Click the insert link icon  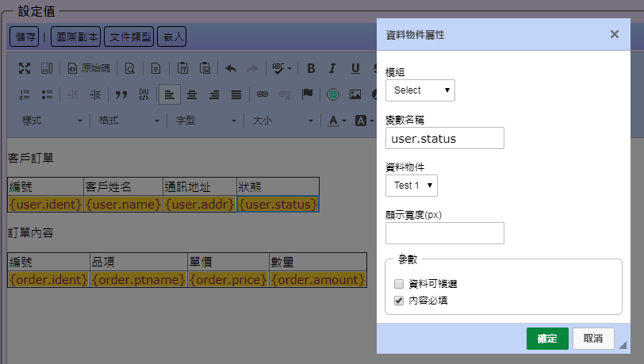coord(263,94)
